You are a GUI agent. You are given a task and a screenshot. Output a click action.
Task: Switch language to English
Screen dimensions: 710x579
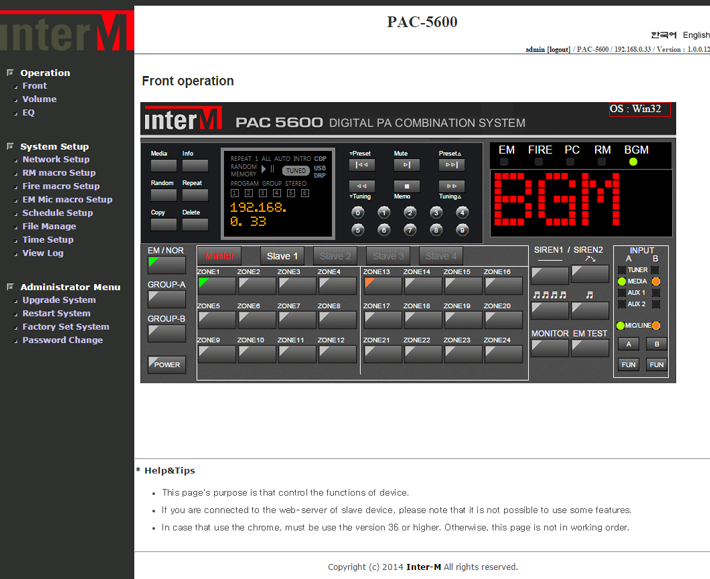(x=696, y=35)
